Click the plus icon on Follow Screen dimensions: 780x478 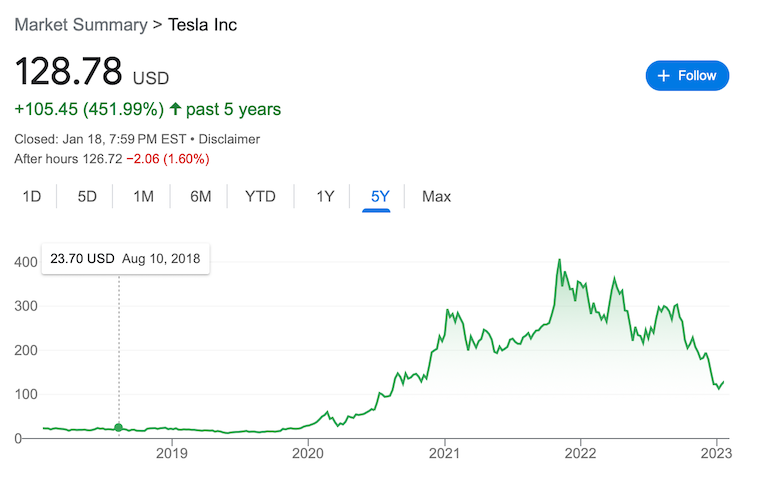(662, 76)
